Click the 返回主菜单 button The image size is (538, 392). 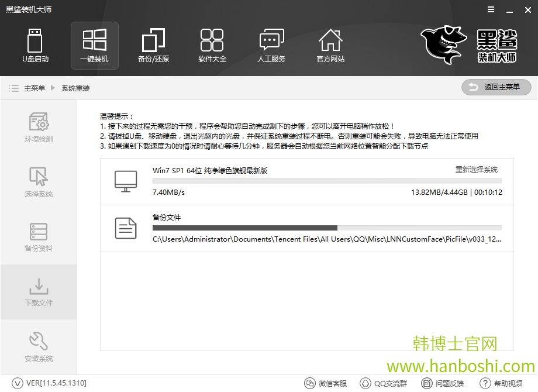pos(496,87)
